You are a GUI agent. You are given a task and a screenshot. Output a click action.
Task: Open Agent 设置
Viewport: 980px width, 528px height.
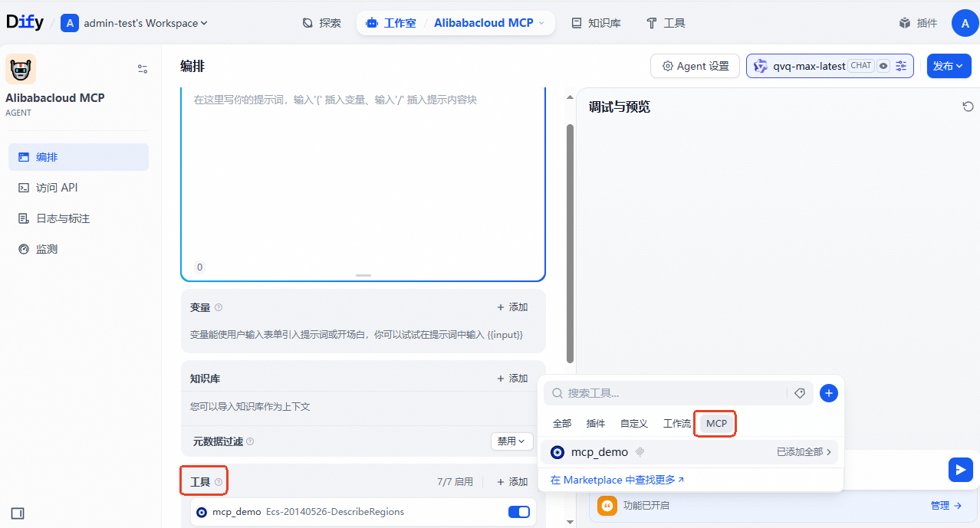pyautogui.click(x=695, y=66)
